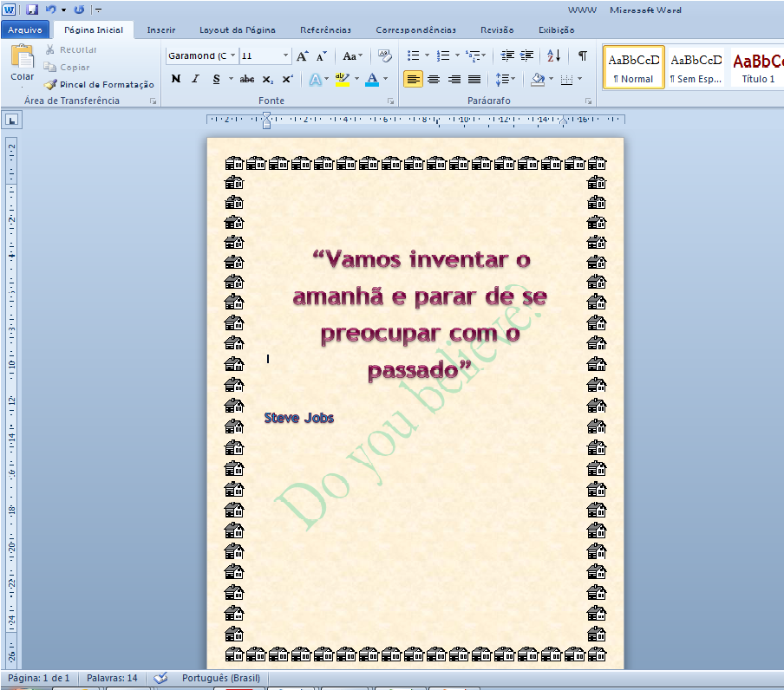The image size is (784, 690).
Task: Justify the text alignment
Action: (x=474, y=79)
